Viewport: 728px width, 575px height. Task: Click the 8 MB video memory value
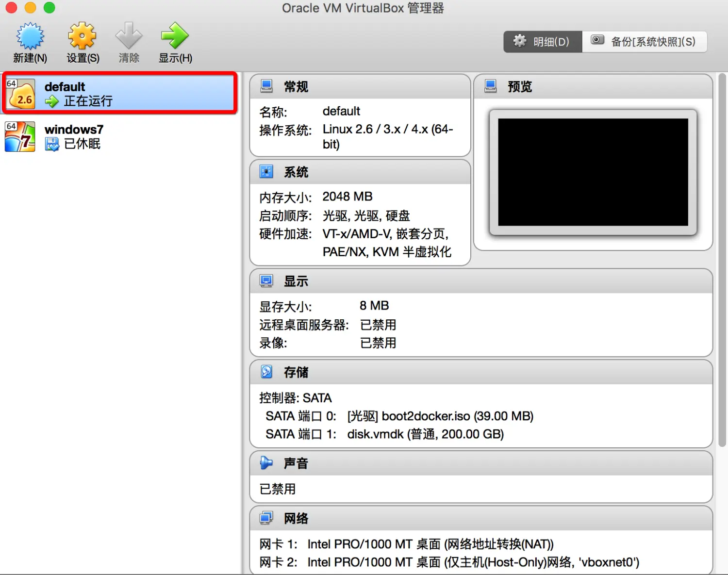click(x=374, y=306)
